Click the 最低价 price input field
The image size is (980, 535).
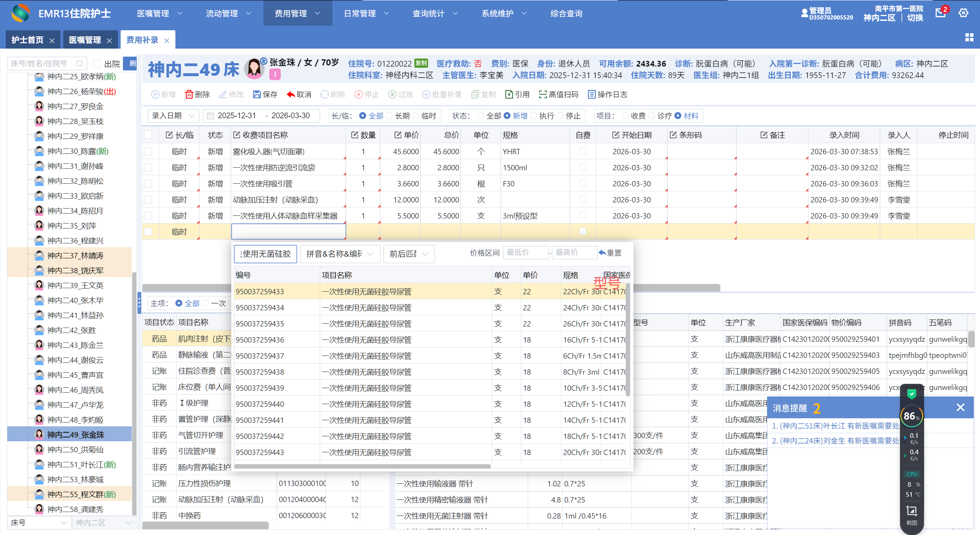tap(525, 253)
